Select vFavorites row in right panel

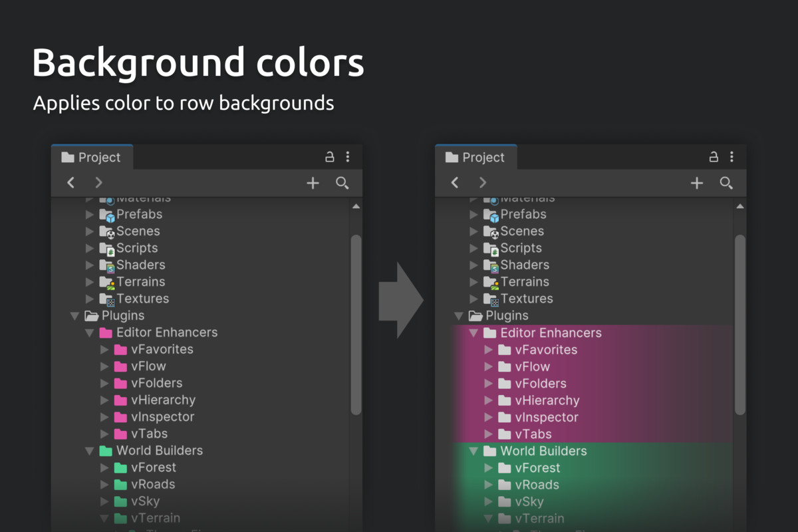(585, 350)
